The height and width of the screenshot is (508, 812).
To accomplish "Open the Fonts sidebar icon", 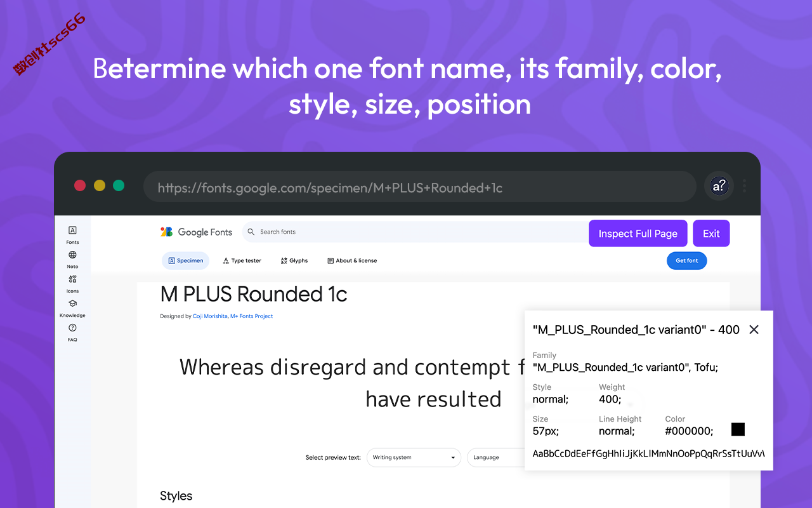I will pyautogui.click(x=72, y=231).
